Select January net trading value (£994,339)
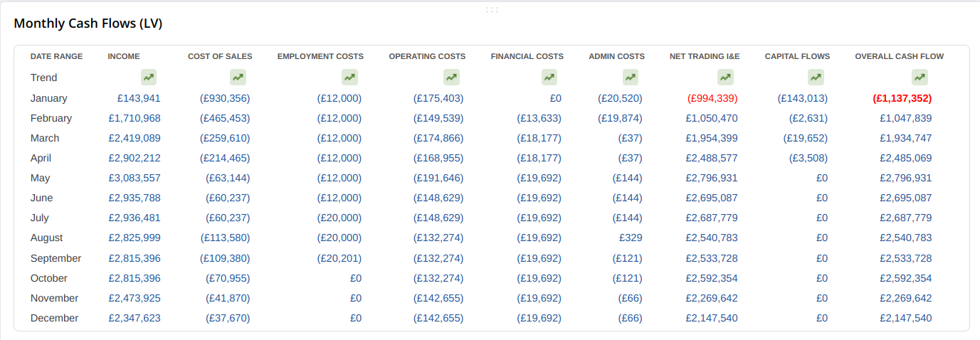 coord(712,98)
